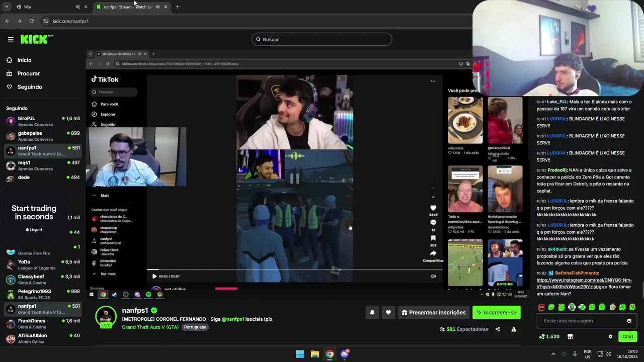Open Pelegrino1993 EA Sports FC channel
This screenshot has width=644, height=362.
pyautogui.click(x=43, y=294)
